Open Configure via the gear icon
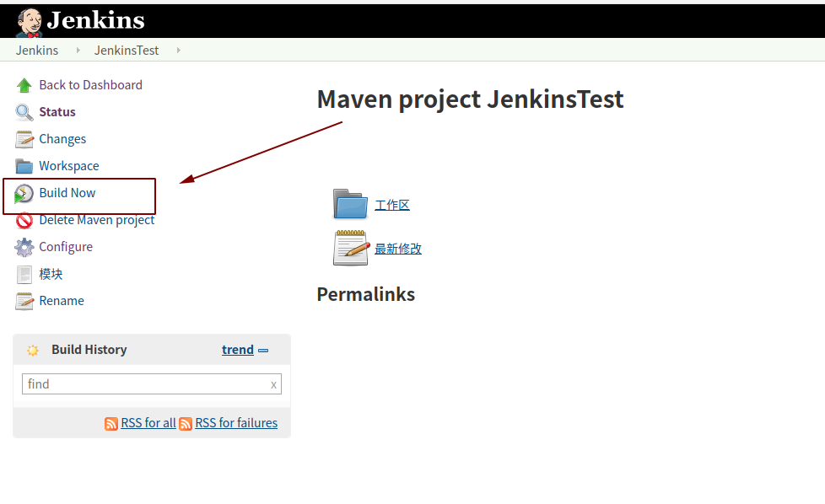The height and width of the screenshot is (504, 825). tap(23, 246)
